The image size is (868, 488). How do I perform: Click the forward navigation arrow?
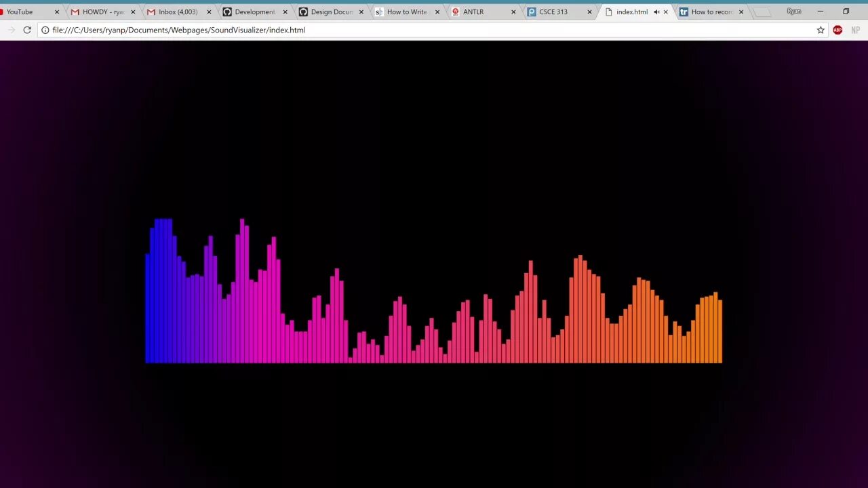(x=11, y=30)
